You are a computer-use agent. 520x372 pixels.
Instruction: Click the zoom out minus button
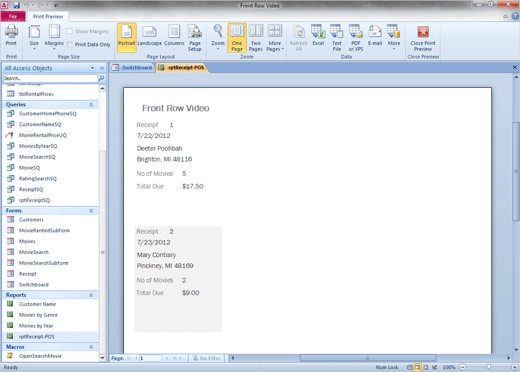462,367
